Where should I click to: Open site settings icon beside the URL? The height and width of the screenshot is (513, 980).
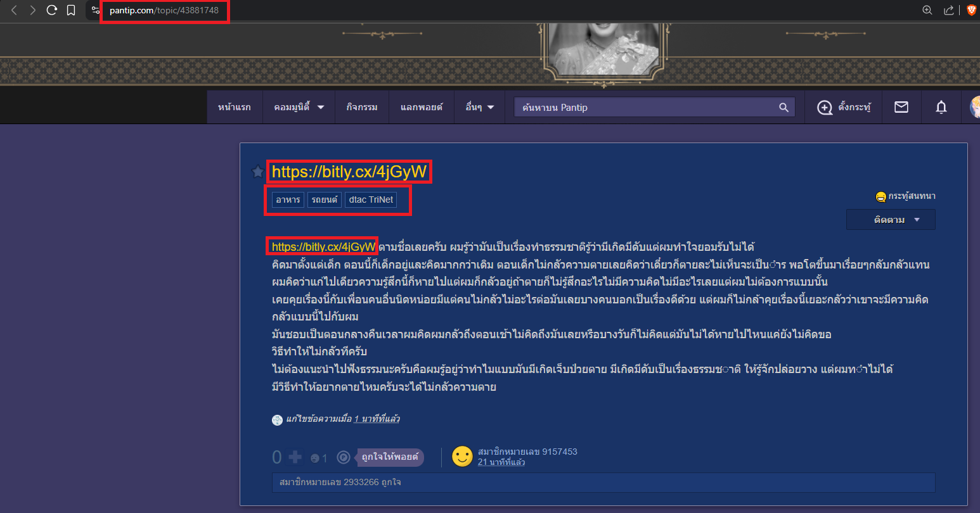click(x=96, y=10)
